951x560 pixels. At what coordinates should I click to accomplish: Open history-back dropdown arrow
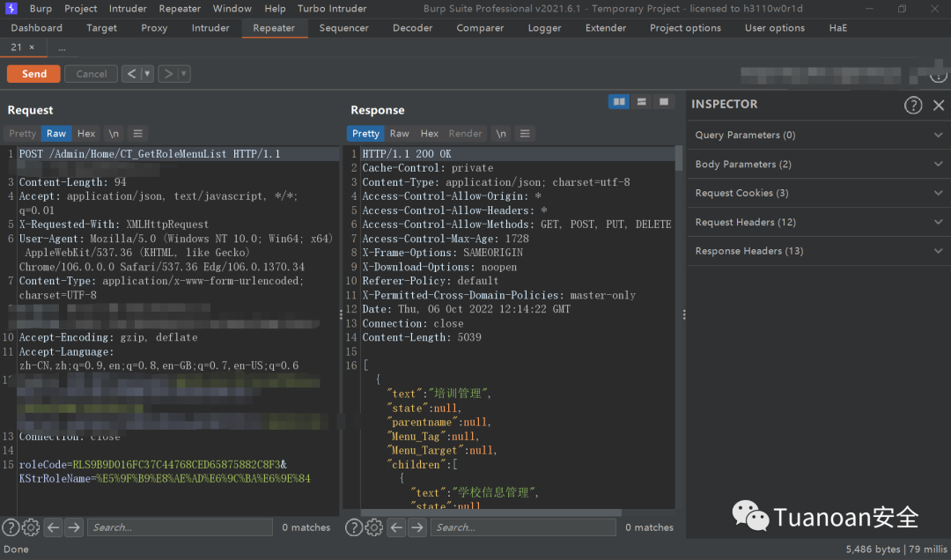click(x=147, y=73)
